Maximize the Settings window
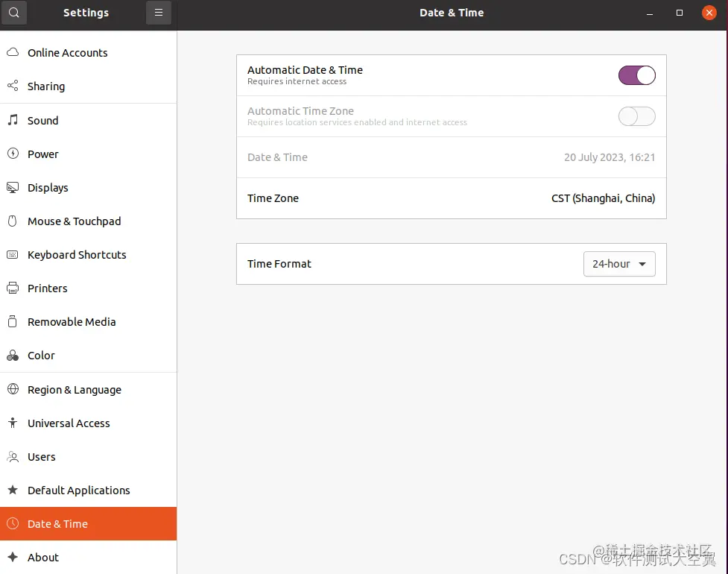Screen dimensions: 728x574 click(680, 13)
